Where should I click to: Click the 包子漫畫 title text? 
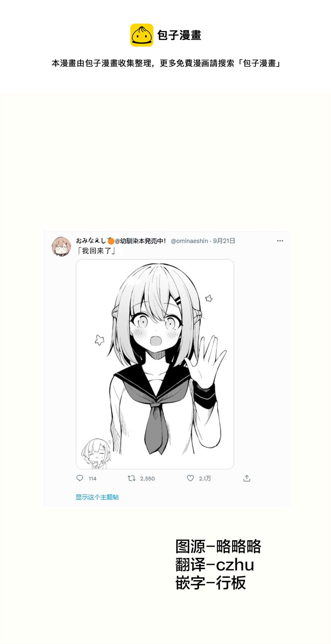coord(179,35)
